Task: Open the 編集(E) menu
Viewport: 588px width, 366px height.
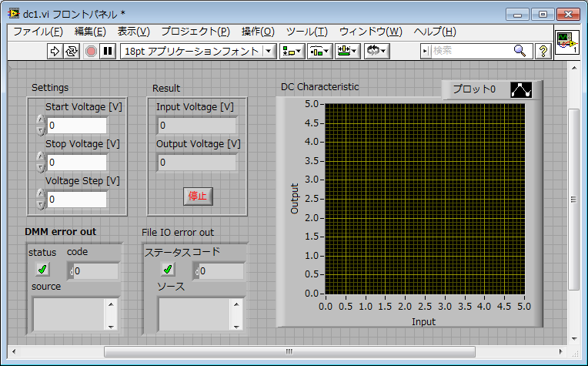Action: (x=90, y=32)
